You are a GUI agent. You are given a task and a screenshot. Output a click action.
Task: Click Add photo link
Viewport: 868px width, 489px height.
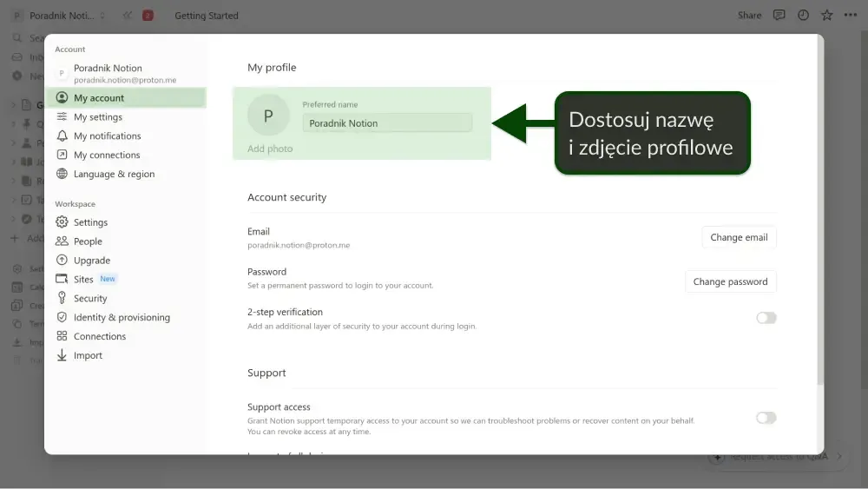pos(270,149)
